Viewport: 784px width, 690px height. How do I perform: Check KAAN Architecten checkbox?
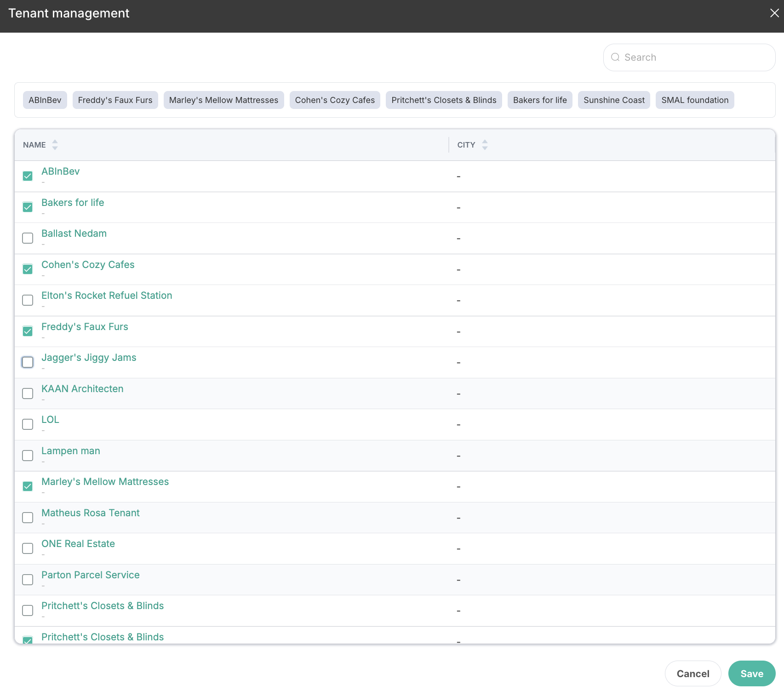pos(28,393)
